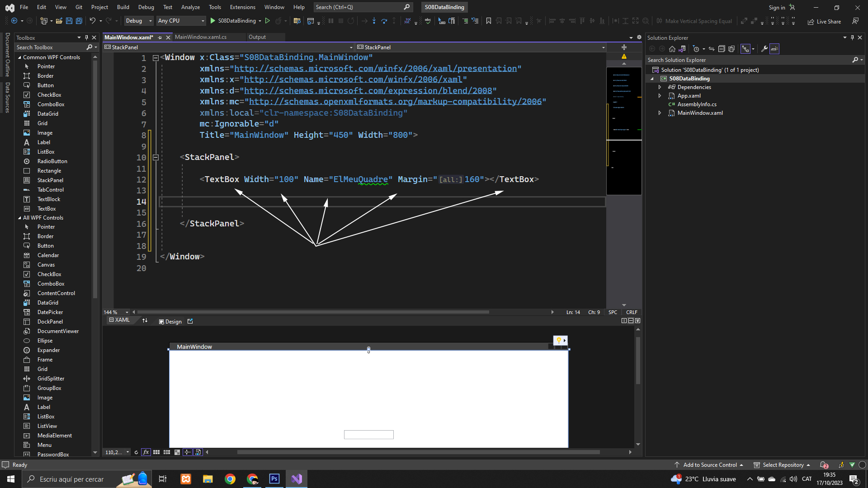Toggle the effects fx button in designer
The height and width of the screenshot is (488, 868).
(x=146, y=452)
